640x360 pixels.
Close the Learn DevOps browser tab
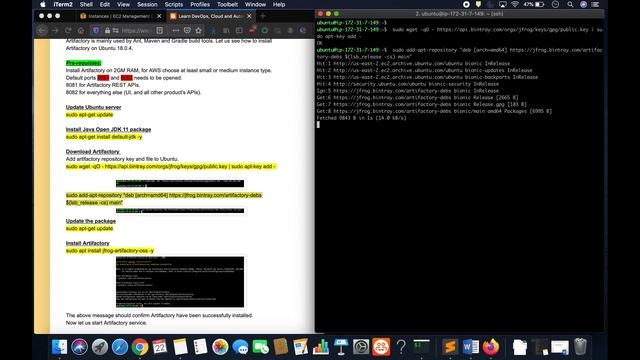[249, 16]
